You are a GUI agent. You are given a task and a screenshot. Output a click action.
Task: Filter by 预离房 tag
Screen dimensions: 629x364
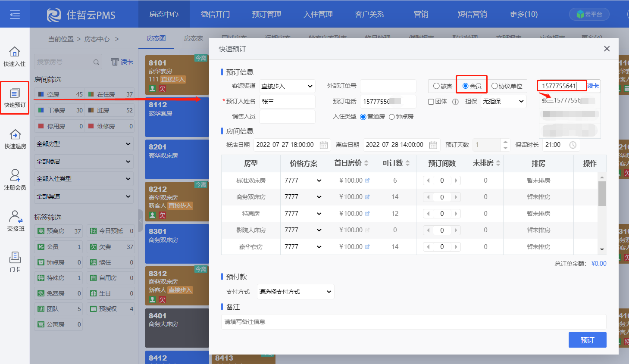click(x=58, y=231)
